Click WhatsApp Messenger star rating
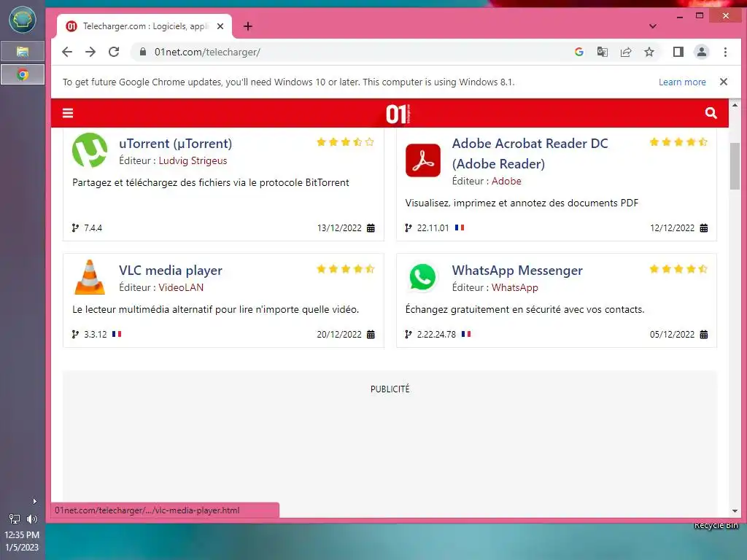Viewport: 747px width, 560px height. pos(678,269)
